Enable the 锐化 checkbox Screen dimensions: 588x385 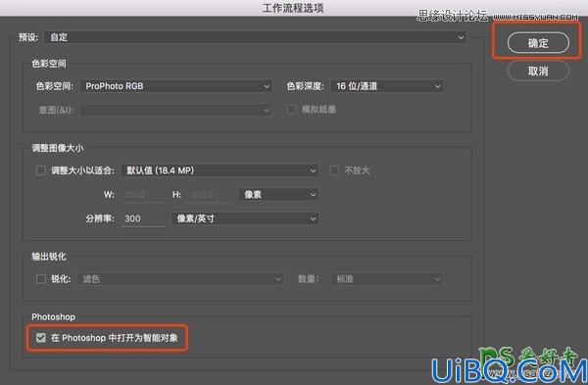[x=40, y=279]
